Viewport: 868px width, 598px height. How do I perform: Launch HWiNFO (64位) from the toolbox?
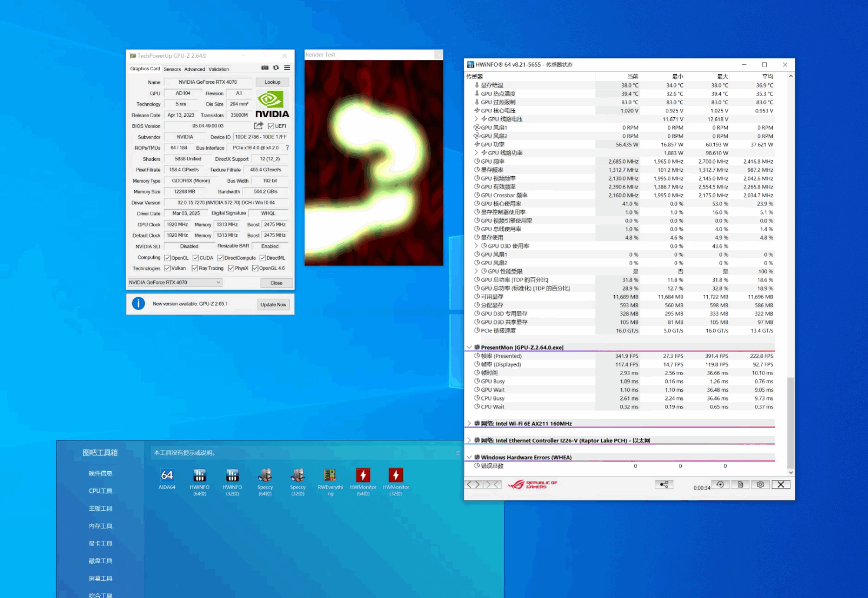199,482
